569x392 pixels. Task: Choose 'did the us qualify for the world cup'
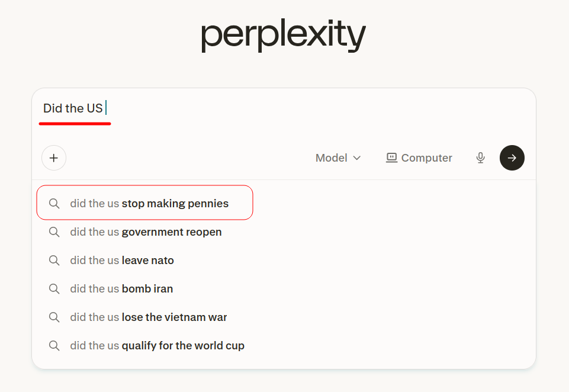pyautogui.click(x=157, y=346)
